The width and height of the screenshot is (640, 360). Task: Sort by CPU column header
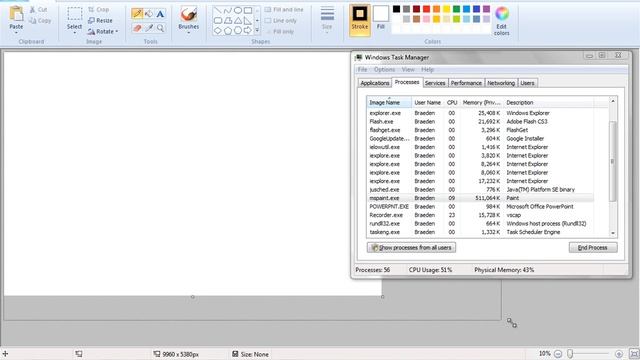click(x=452, y=102)
